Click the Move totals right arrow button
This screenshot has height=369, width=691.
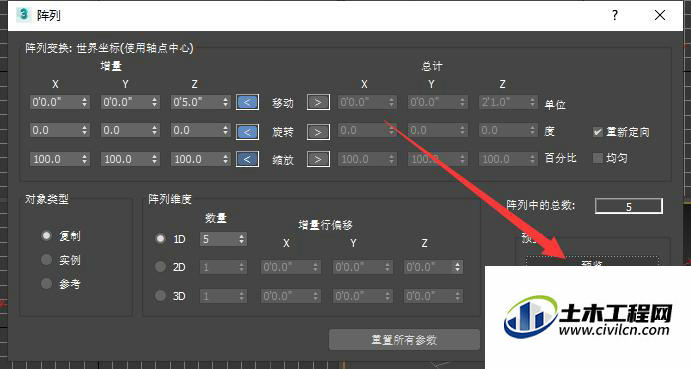(318, 102)
